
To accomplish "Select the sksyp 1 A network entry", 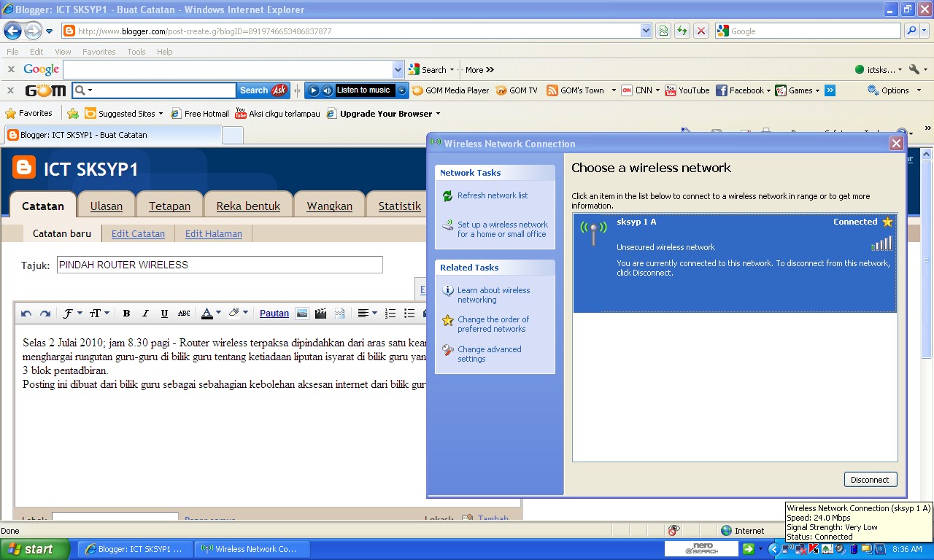I will pyautogui.click(x=735, y=263).
